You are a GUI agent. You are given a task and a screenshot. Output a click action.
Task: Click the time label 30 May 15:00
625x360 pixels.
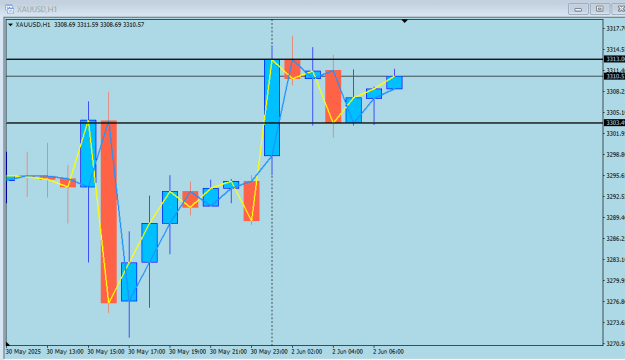point(106,352)
